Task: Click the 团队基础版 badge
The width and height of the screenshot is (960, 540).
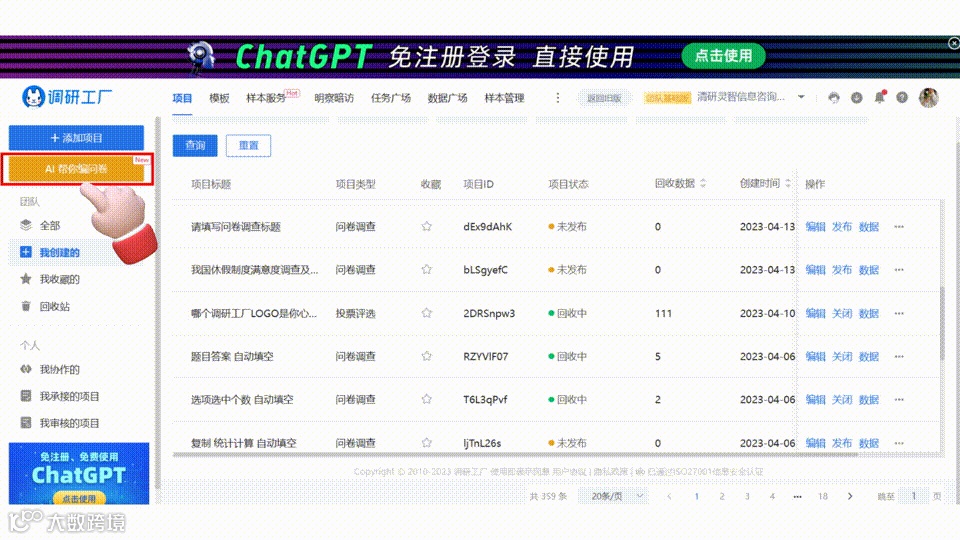Action: [x=667, y=98]
